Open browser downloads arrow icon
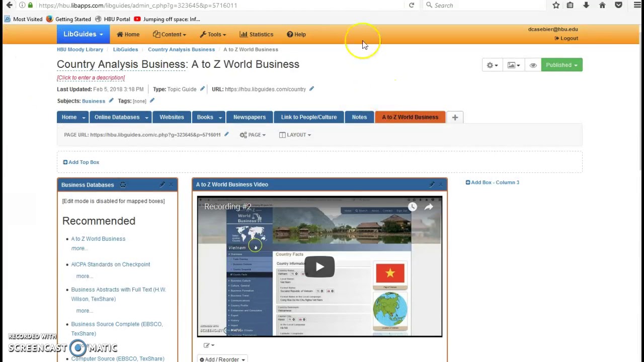Screen dimensions: 644x362 pyautogui.click(x=586, y=5)
